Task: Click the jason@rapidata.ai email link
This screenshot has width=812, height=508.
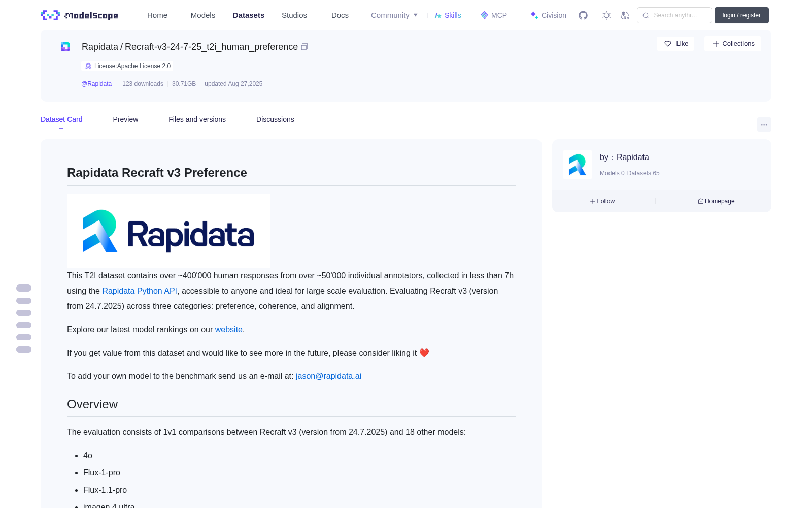Action: [x=328, y=376]
